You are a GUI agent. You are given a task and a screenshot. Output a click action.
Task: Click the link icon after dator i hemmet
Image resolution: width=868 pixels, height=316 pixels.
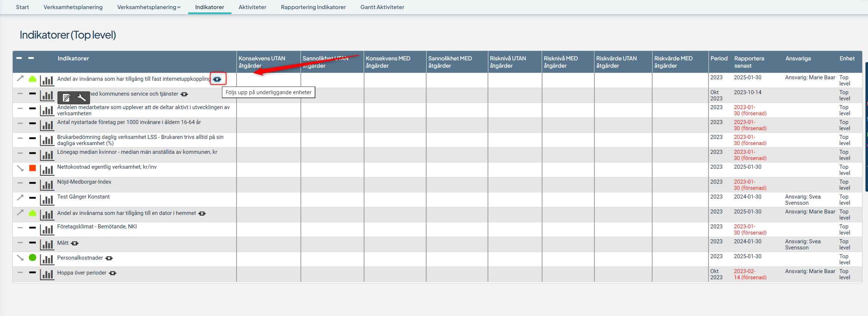pyautogui.click(x=202, y=213)
